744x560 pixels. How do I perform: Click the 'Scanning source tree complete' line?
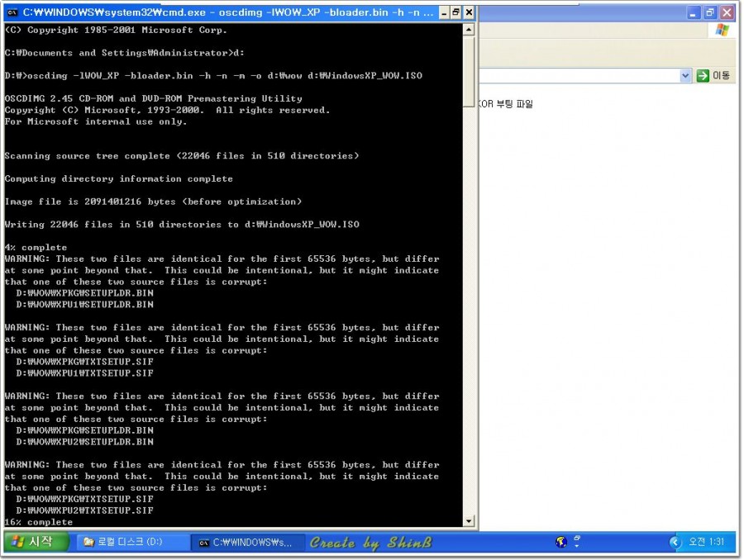click(182, 156)
